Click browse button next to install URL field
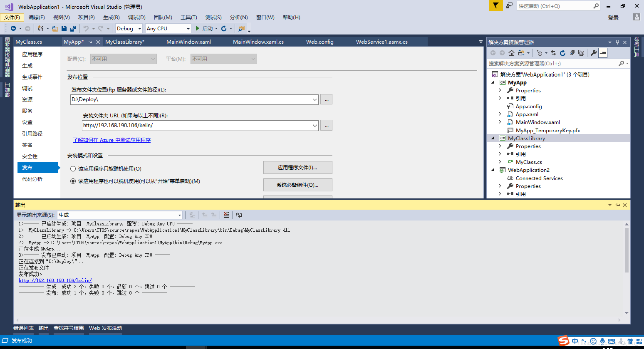 click(326, 126)
